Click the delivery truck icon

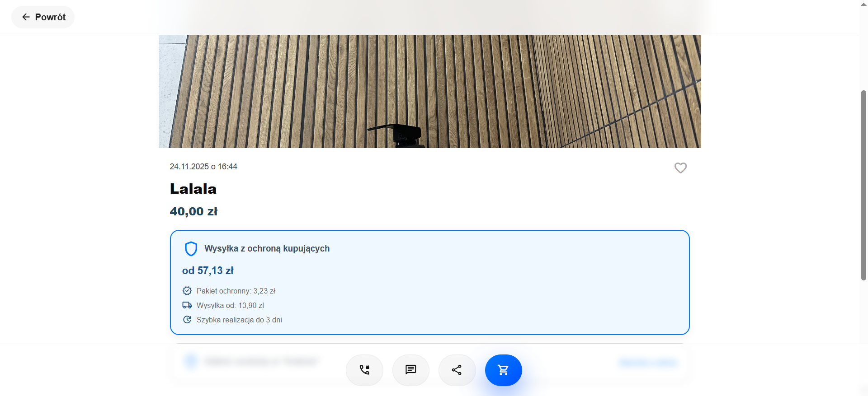[x=187, y=305]
